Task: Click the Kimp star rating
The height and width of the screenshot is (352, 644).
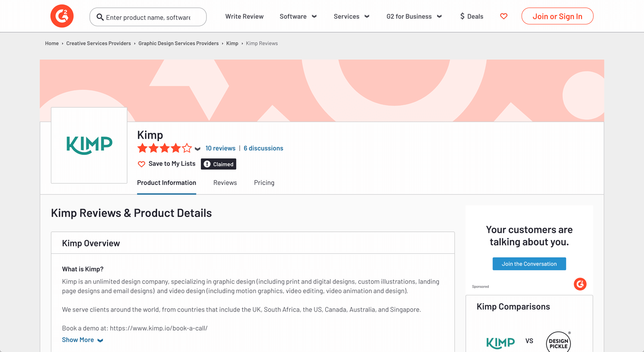Action: coord(164,149)
